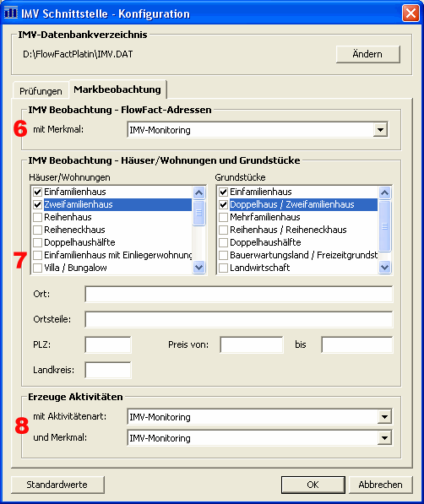The height and width of the screenshot is (504, 424).
Task: Switch to the Prüfungen tab
Action: coord(41,91)
